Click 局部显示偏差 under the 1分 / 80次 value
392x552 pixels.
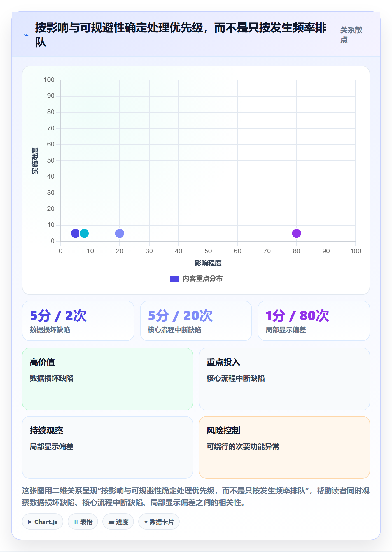[286, 330]
